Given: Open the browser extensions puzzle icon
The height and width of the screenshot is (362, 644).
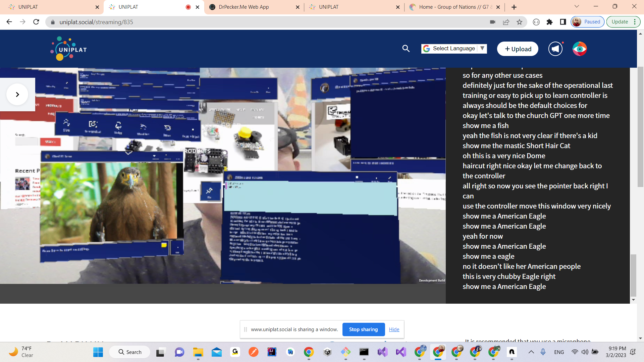Looking at the screenshot, I should click(x=549, y=22).
